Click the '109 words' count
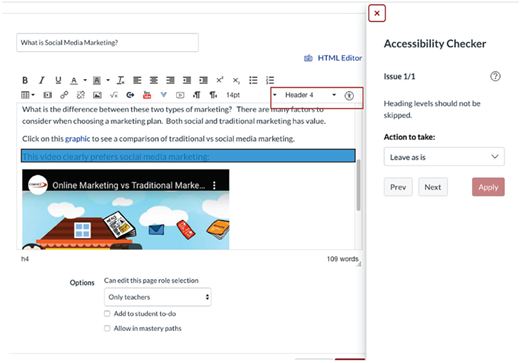Viewport: 520px width, 363px height. point(343,259)
